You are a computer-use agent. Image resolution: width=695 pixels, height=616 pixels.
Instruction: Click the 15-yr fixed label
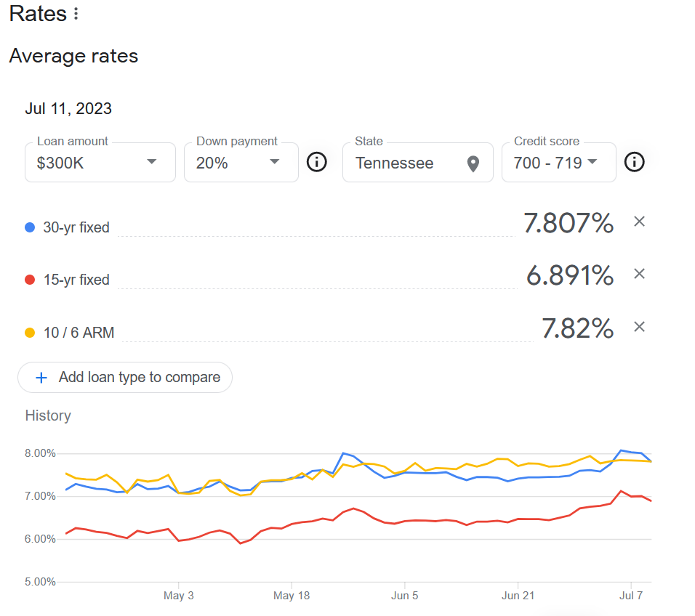click(76, 280)
